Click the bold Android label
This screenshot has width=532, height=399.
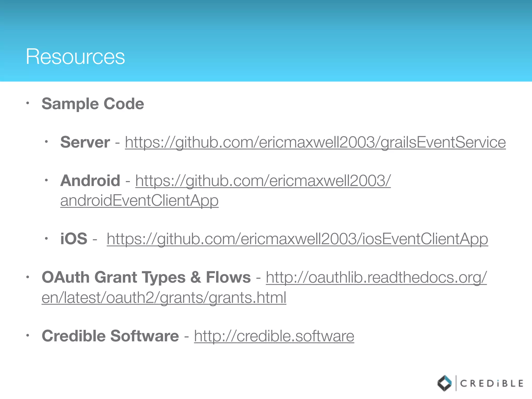90,181
